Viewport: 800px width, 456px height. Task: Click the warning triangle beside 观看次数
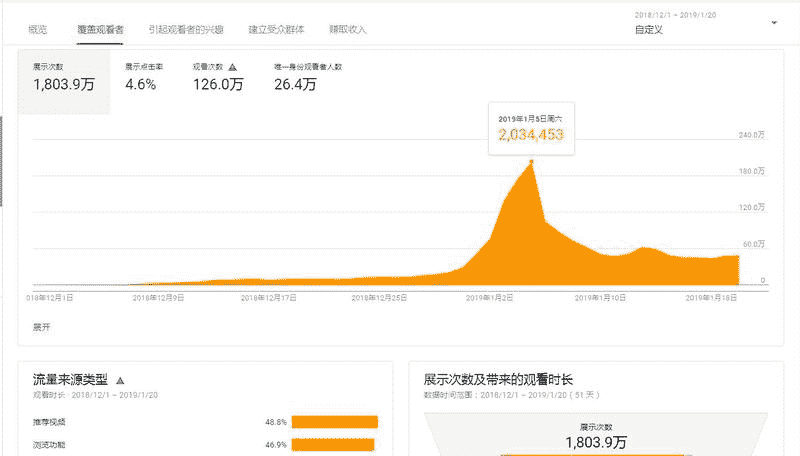point(233,67)
